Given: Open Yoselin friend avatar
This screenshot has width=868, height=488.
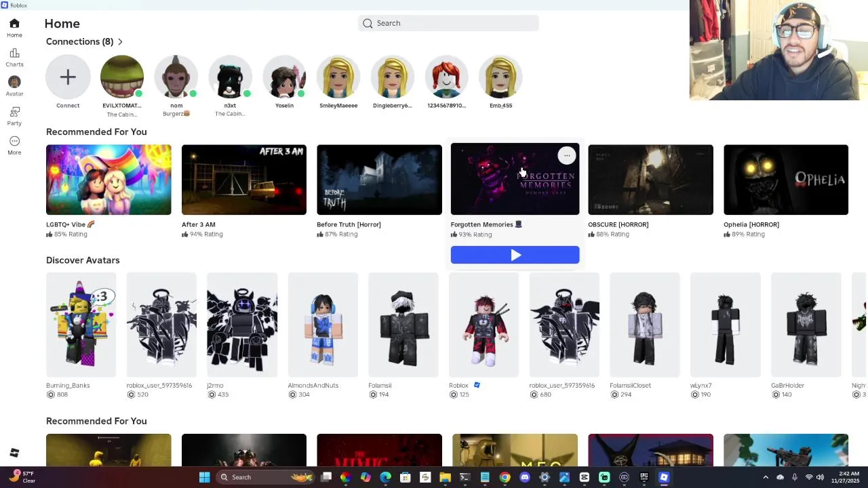Looking at the screenshot, I should coord(284,77).
